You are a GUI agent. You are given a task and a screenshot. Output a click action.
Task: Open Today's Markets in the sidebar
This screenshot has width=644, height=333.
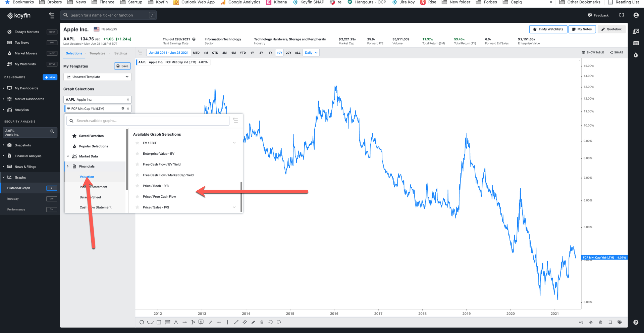[27, 32]
